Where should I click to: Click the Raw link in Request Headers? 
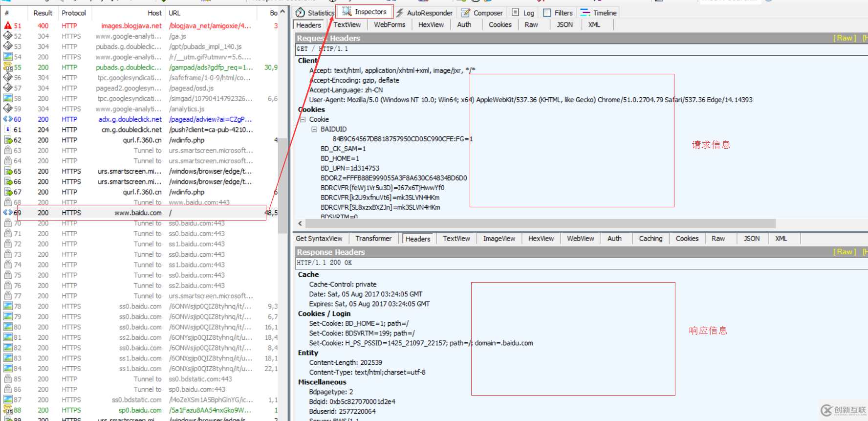pos(845,38)
